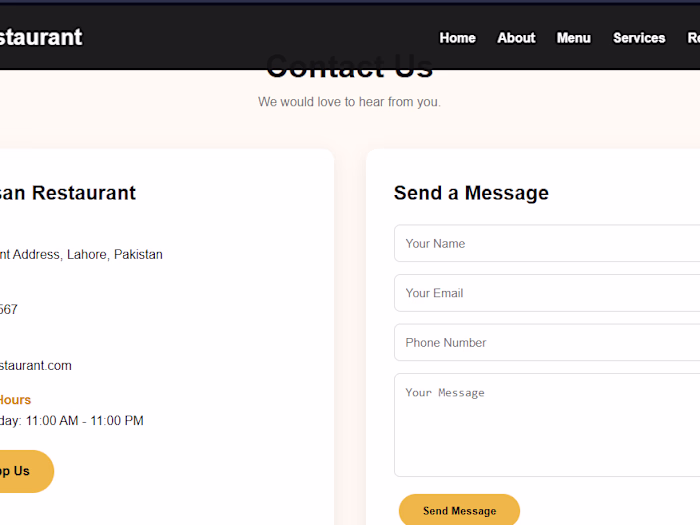The image size is (700, 525).
Task: Click the restaurant logo text in header
Action: point(41,37)
